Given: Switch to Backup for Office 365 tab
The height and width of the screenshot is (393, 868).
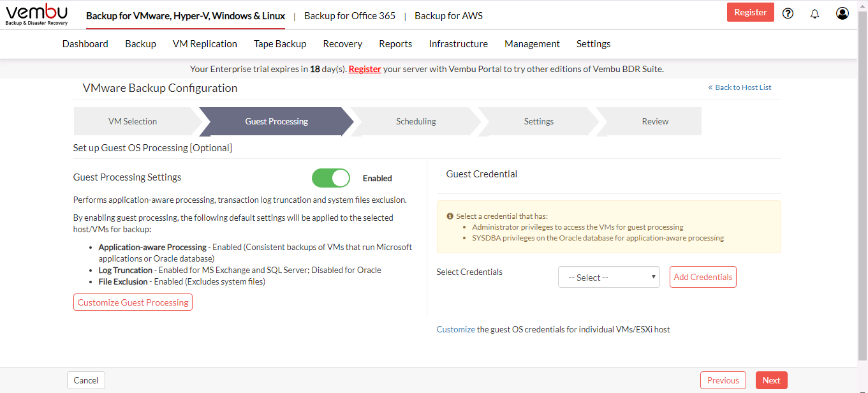Looking at the screenshot, I should 349,16.
